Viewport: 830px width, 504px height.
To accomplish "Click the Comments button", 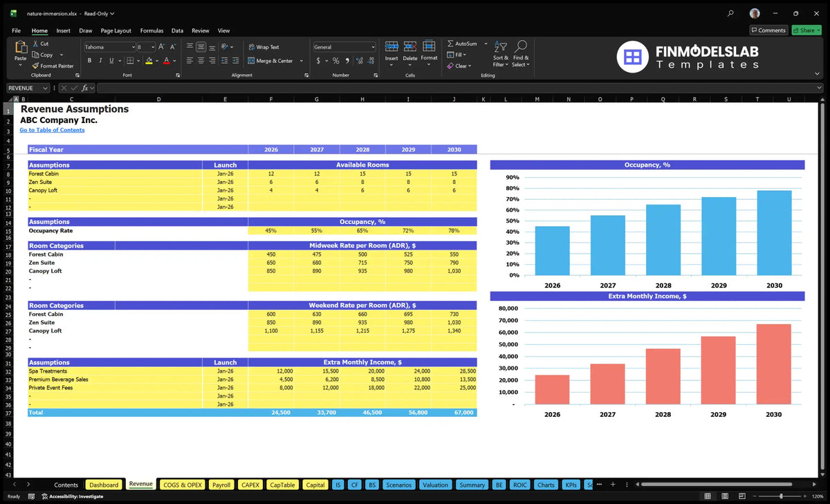I will 768,30.
